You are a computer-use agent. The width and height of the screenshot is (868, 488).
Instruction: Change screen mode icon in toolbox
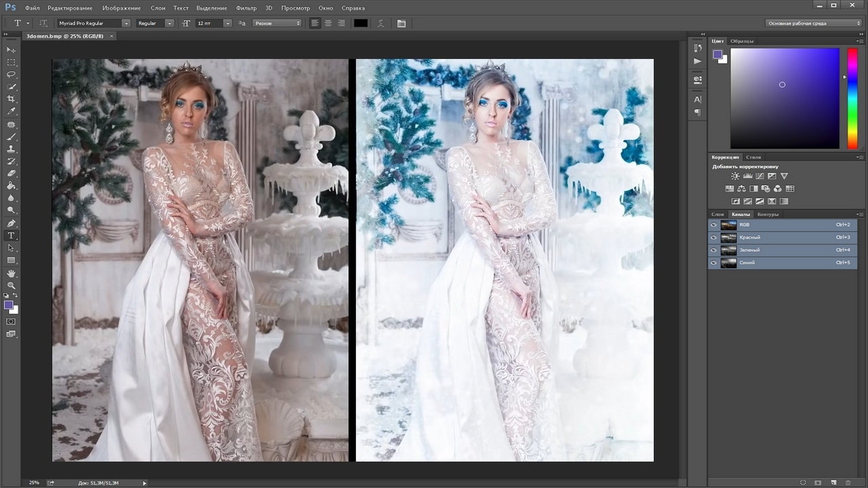[x=11, y=334]
